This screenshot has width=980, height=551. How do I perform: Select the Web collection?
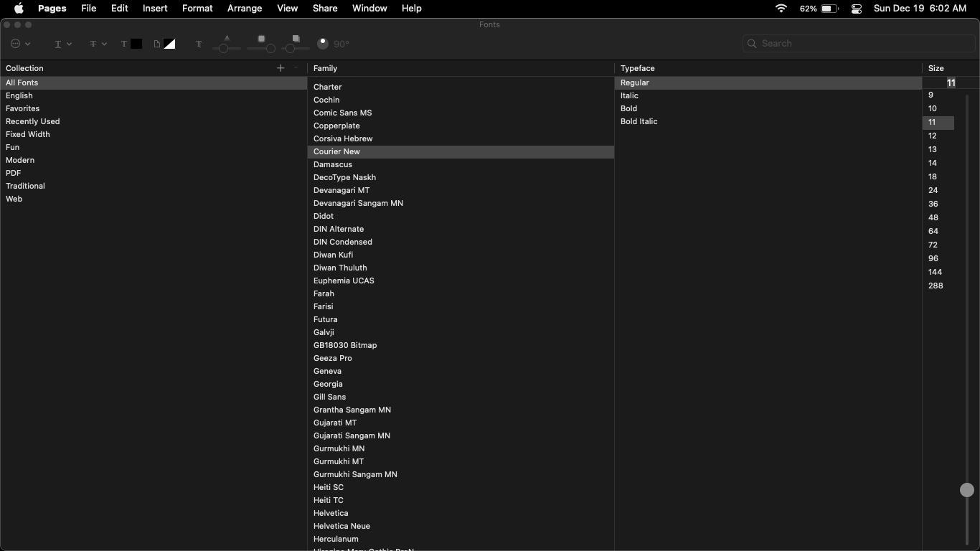(x=154, y=199)
